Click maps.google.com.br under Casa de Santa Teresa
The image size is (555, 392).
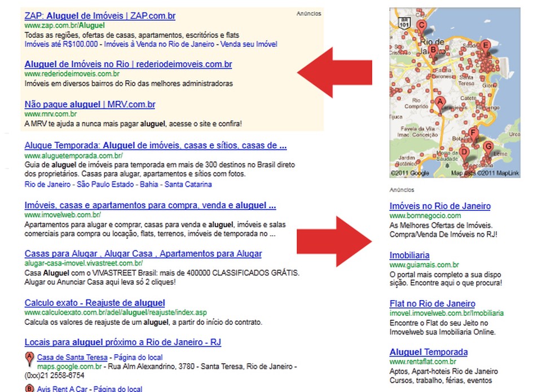pyautogui.click(x=69, y=367)
